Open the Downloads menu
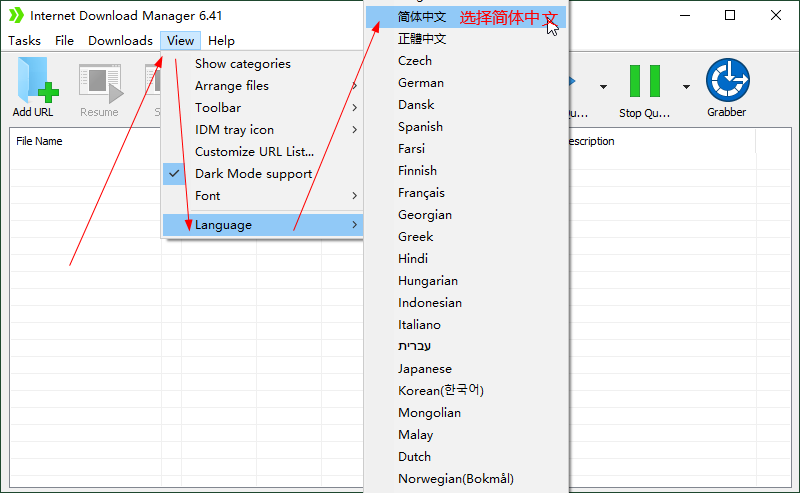Screen dimensions: 800x493 (120, 41)
